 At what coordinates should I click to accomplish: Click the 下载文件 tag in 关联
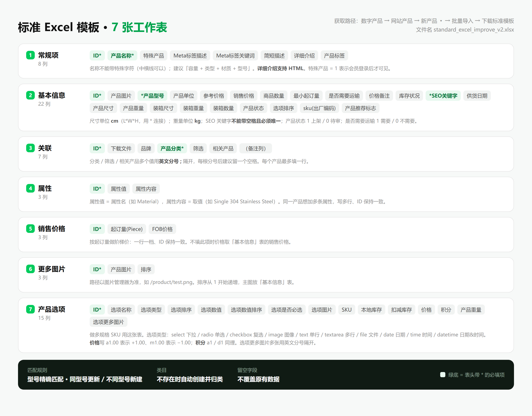pyautogui.click(x=121, y=148)
